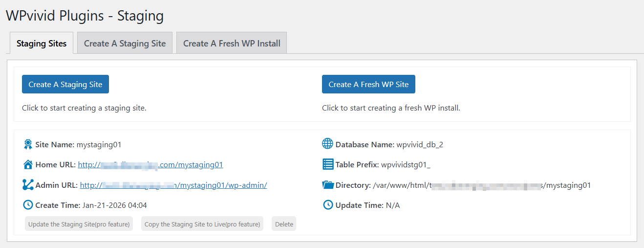Click the Create Time clock icon
This screenshot has width=644, height=248.
click(28, 205)
